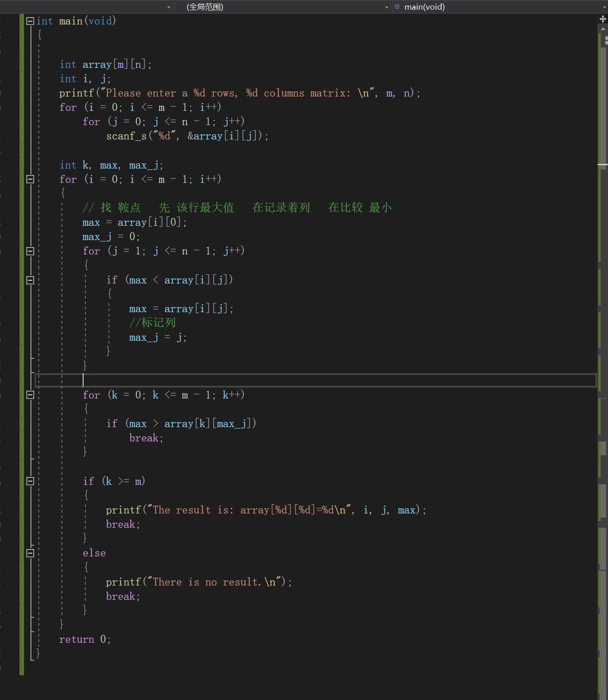Click the split editor window icon
Viewport: 608px width, 700px height.
[602, 19]
